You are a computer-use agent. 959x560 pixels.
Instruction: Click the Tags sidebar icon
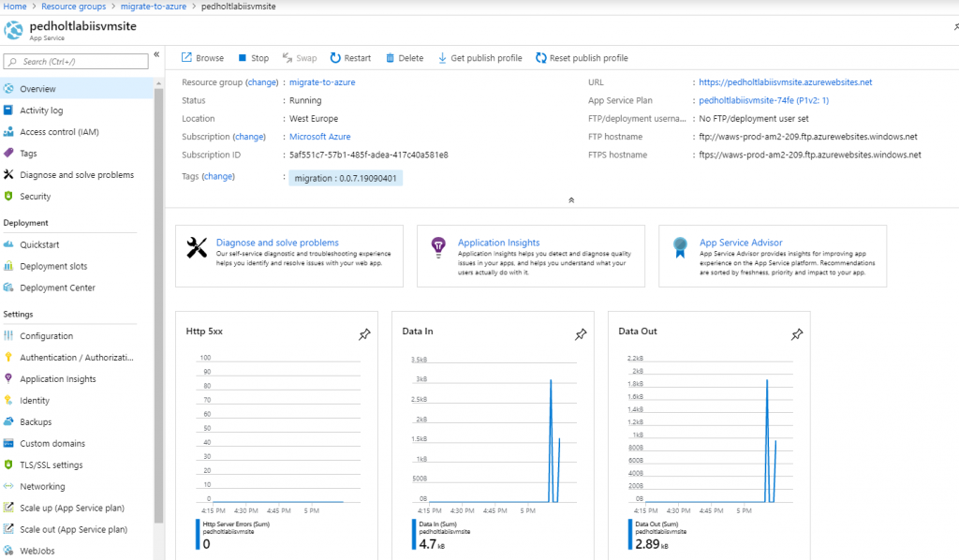coord(7,153)
